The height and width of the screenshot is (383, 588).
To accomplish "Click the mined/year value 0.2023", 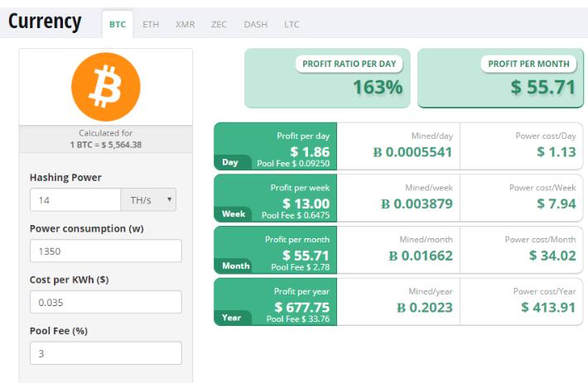I will coord(431,308).
